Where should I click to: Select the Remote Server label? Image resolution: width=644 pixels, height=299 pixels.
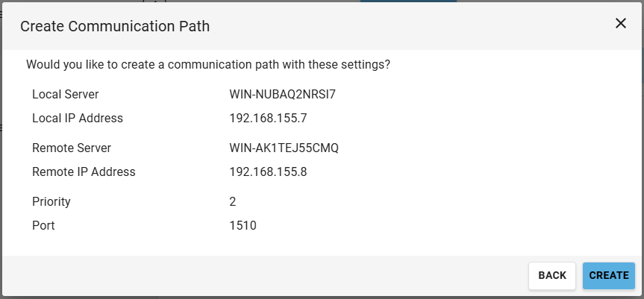(72, 148)
